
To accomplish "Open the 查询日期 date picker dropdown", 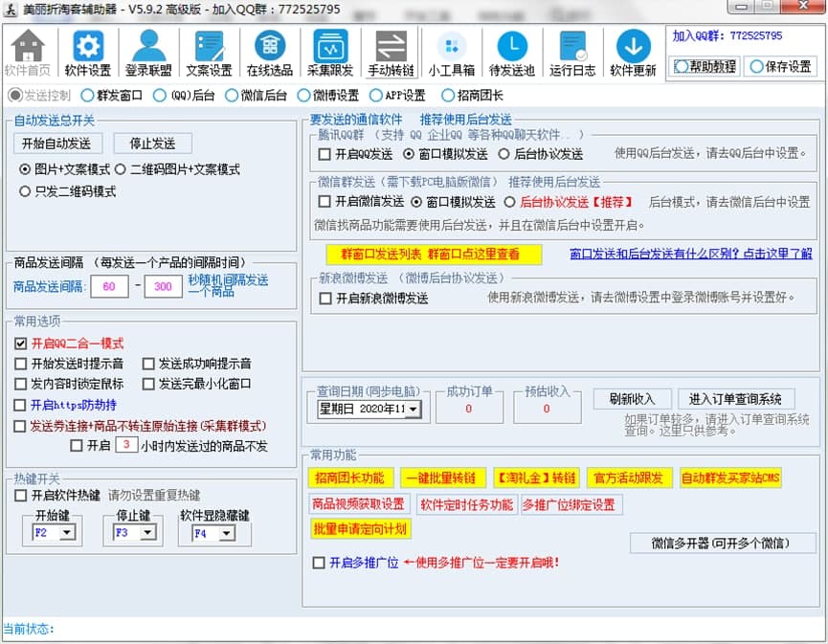I will (x=413, y=410).
